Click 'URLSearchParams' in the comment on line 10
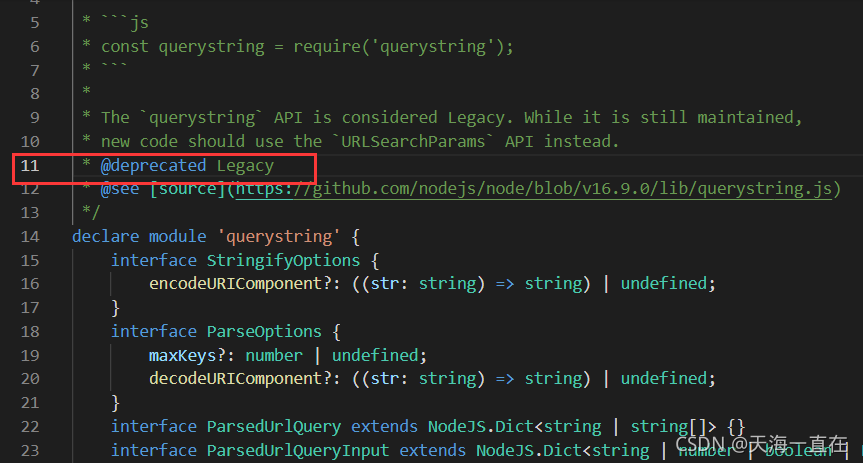Screen dimensions: 863x463 tap(413, 141)
